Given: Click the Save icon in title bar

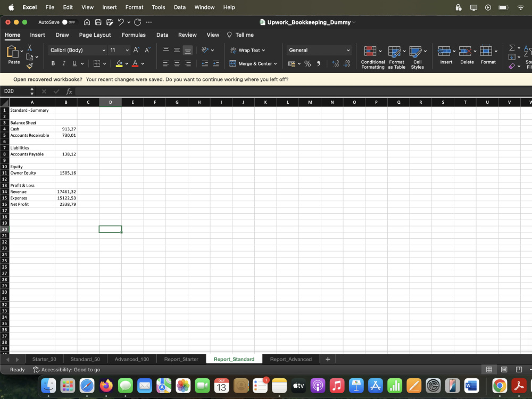Looking at the screenshot, I should [x=98, y=22].
